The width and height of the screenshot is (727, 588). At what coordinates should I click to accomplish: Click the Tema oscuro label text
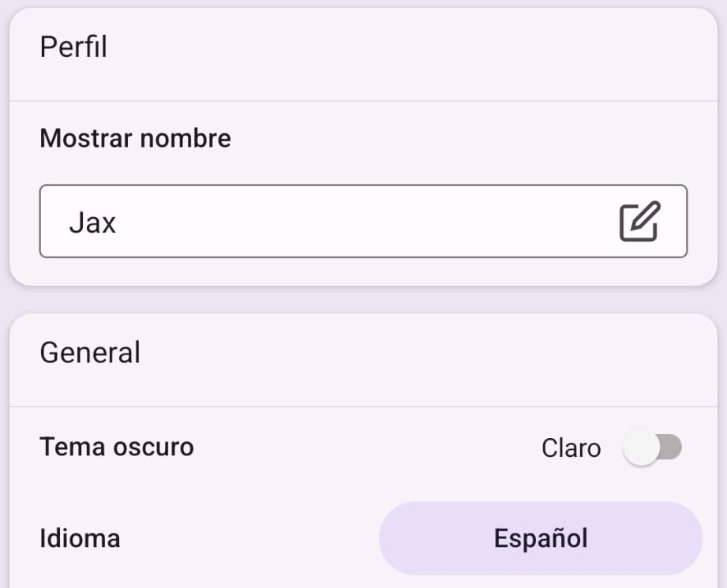(x=116, y=446)
